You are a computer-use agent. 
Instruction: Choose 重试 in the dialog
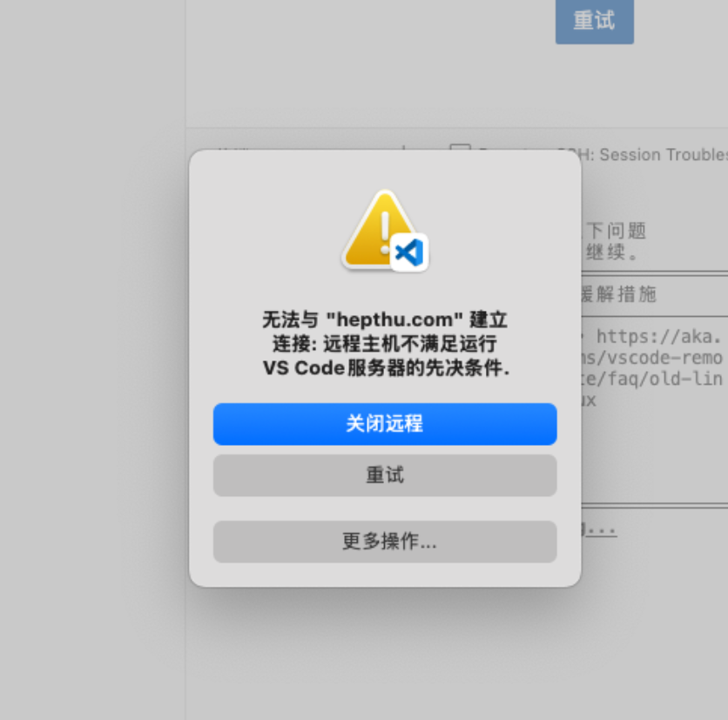point(385,475)
